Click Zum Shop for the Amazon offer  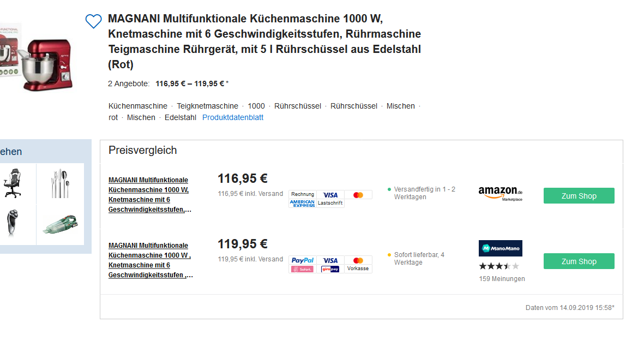click(x=579, y=196)
